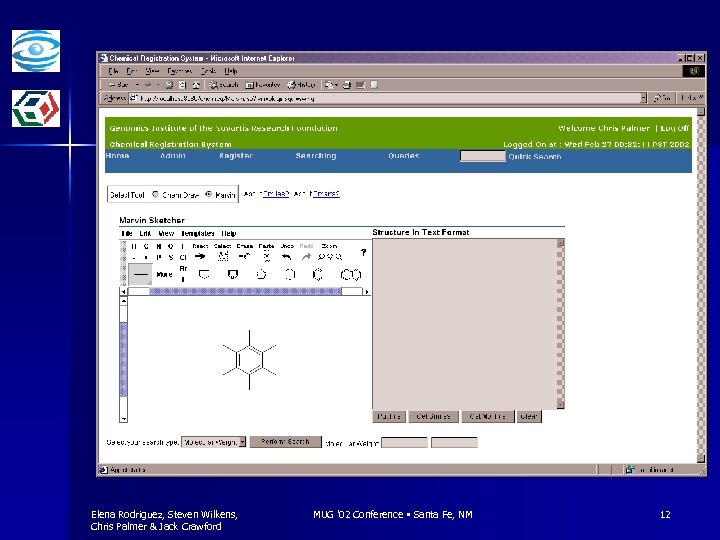Click the Perform Search button

coord(285,442)
